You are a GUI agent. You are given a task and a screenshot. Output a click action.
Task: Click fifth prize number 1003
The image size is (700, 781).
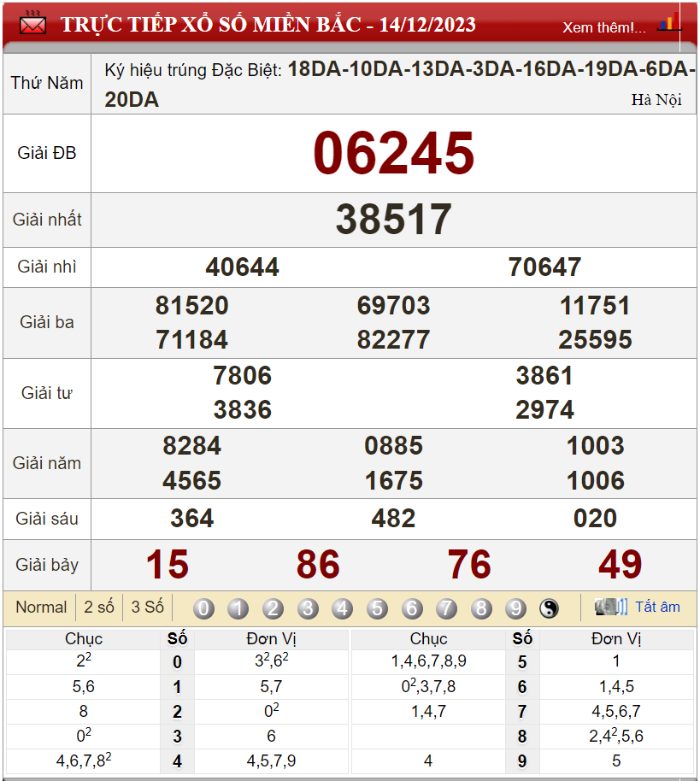click(x=595, y=446)
